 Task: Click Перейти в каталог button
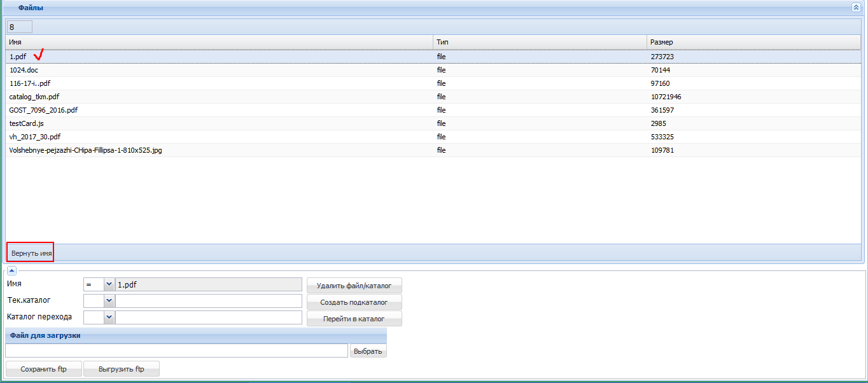tap(354, 319)
